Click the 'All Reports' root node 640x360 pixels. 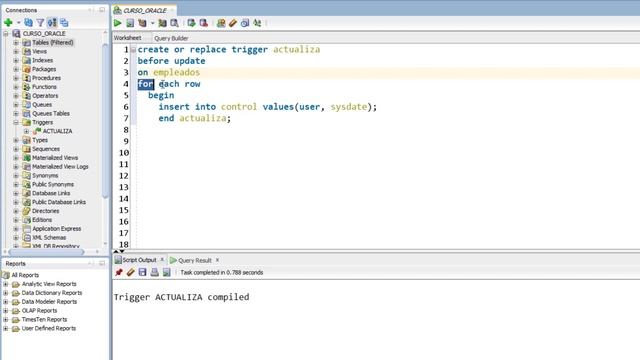[25, 275]
